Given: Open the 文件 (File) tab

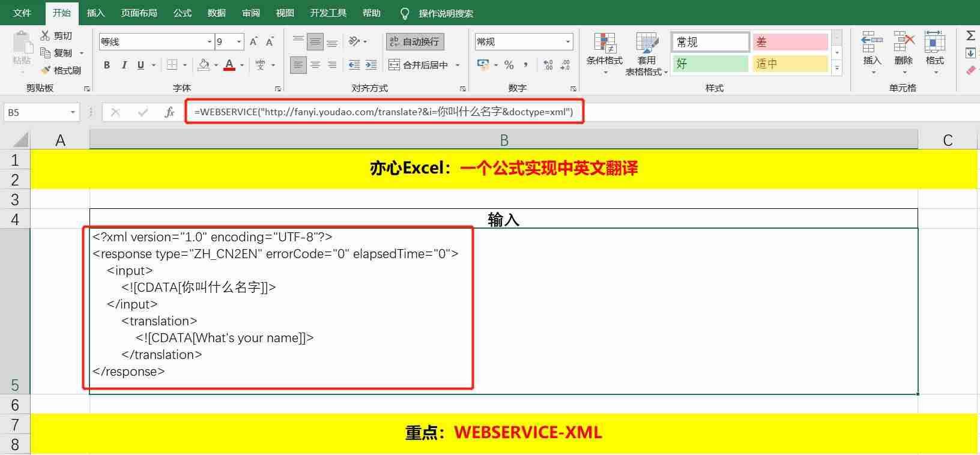Looking at the screenshot, I should [x=22, y=13].
